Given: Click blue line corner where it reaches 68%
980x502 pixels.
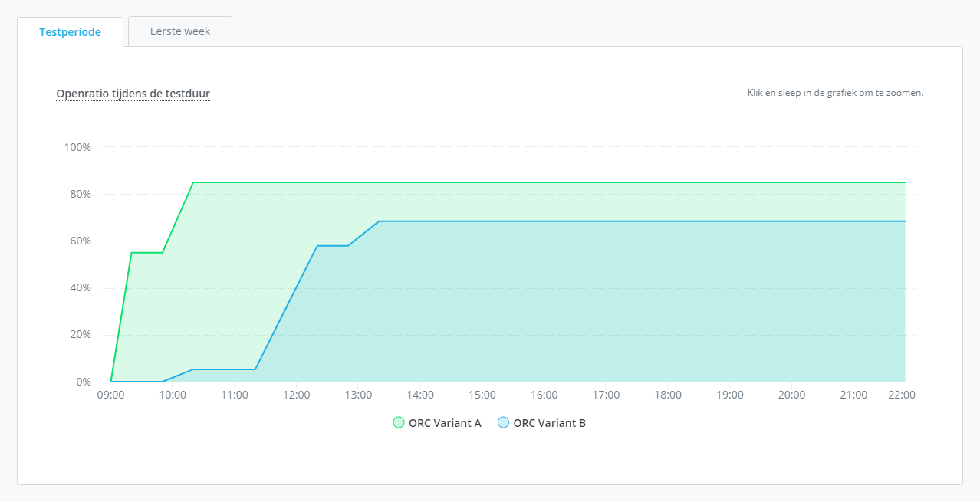Looking at the screenshot, I should coord(379,221).
